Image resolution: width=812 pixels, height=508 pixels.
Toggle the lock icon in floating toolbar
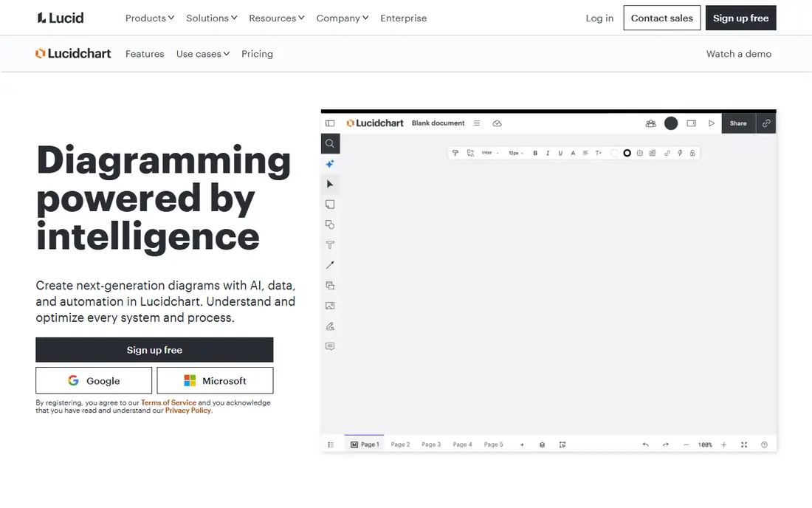(x=692, y=153)
